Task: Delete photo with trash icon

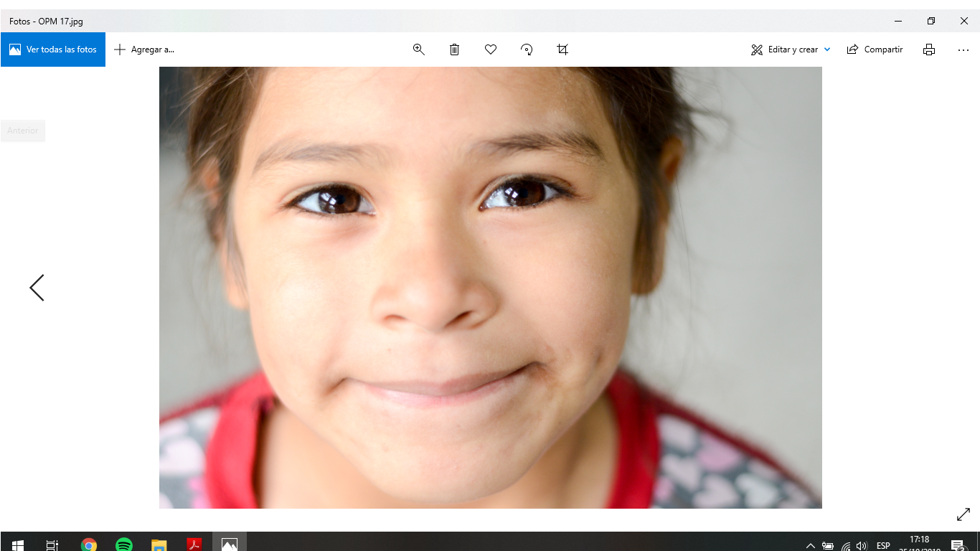Action: 454,50
